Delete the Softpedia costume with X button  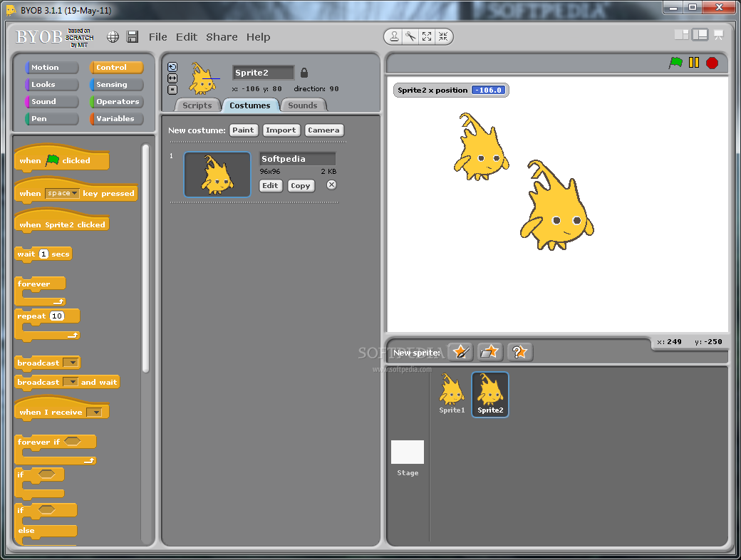332,185
